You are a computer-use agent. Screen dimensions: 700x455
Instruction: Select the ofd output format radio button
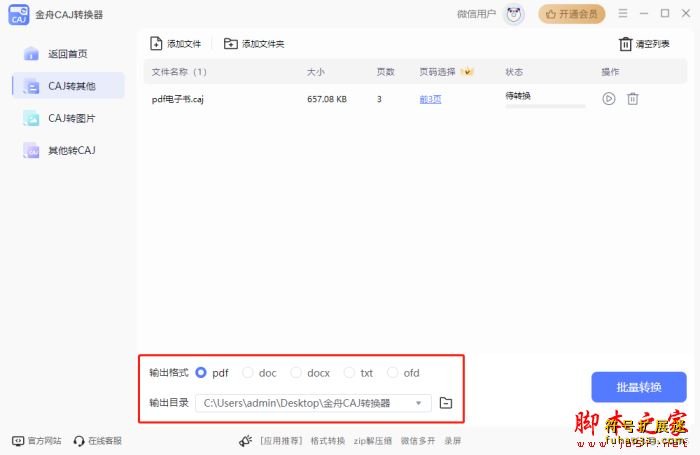tap(392, 372)
